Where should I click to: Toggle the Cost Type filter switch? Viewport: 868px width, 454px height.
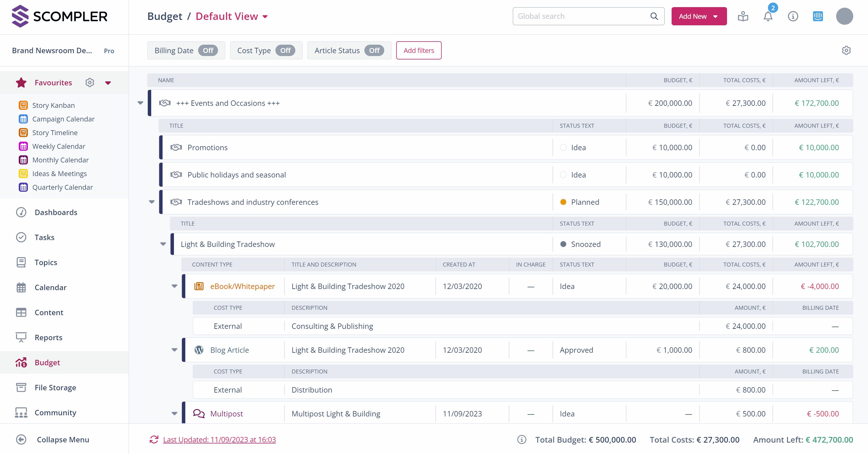(x=285, y=51)
